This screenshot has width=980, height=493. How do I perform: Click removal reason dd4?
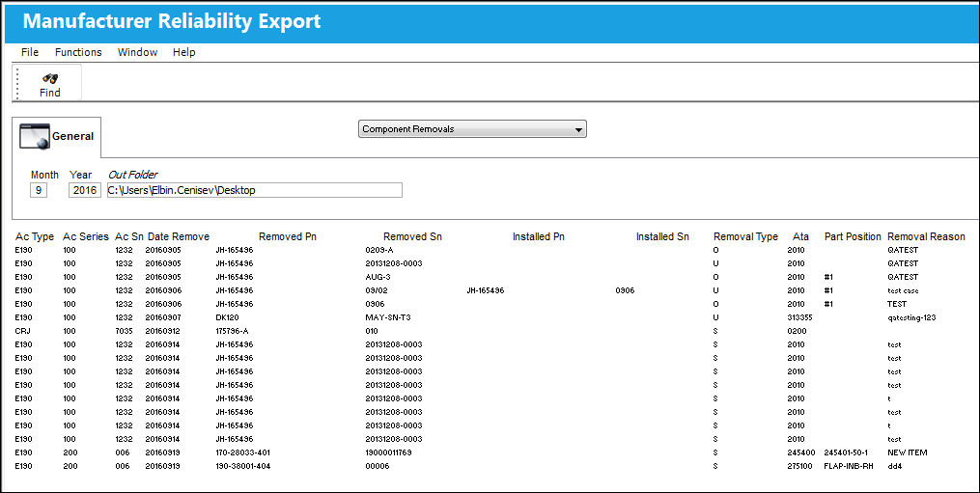[x=895, y=466]
